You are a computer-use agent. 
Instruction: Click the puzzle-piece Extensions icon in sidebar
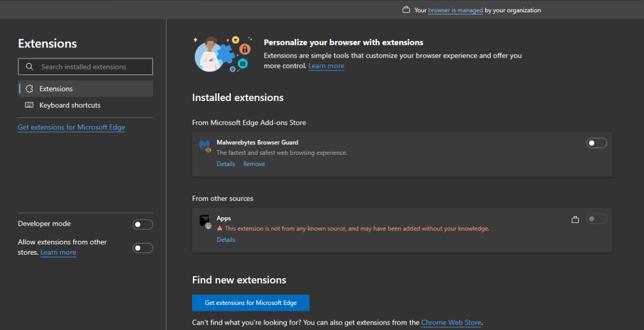tap(29, 89)
